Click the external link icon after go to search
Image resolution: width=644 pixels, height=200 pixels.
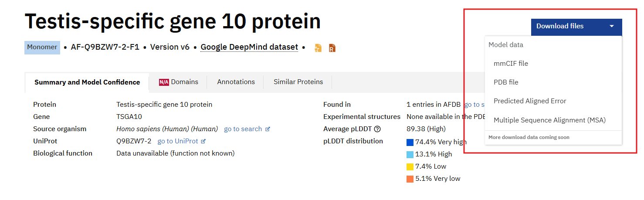tap(268, 129)
